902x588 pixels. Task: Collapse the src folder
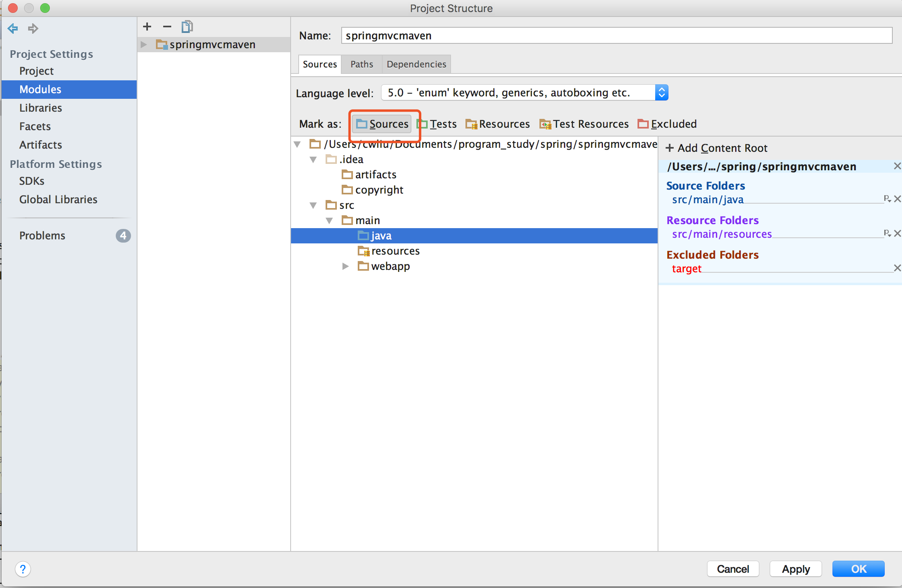coord(314,205)
